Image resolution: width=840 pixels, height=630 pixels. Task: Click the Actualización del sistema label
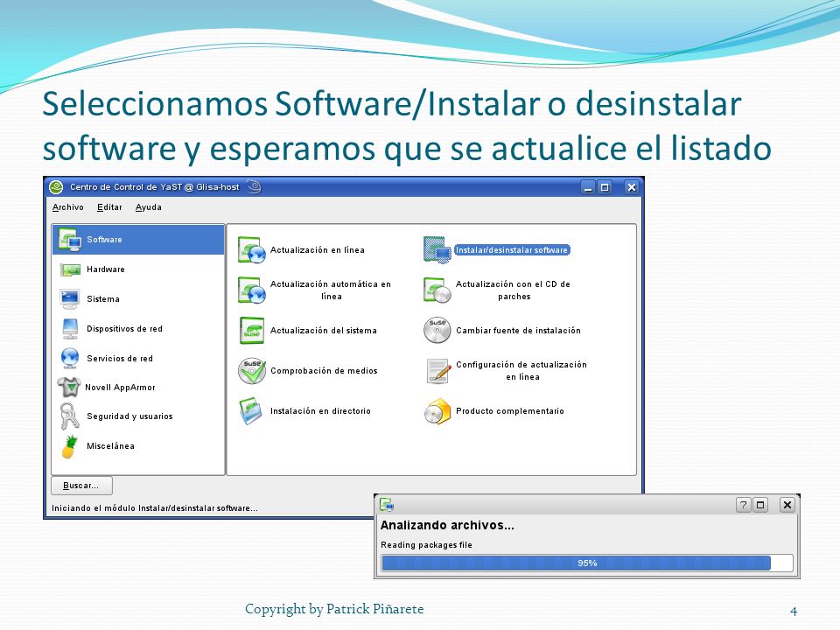pos(324,331)
